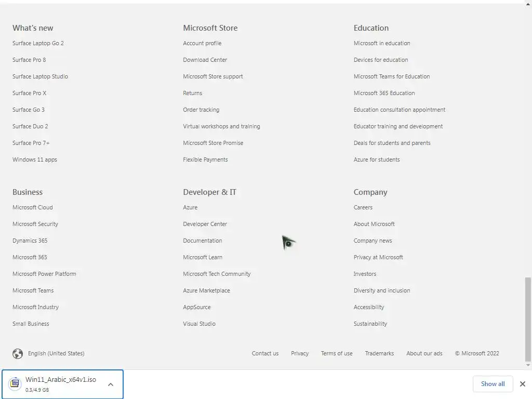Screen dimensions: 532x399
Task: Open Microsoft Power Platform link
Action: pos(44,274)
